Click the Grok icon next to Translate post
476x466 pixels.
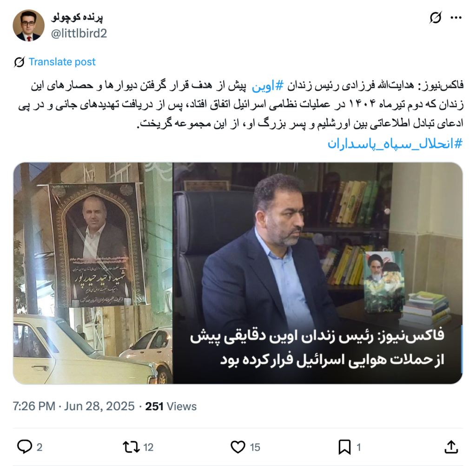[x=19, y=62]
